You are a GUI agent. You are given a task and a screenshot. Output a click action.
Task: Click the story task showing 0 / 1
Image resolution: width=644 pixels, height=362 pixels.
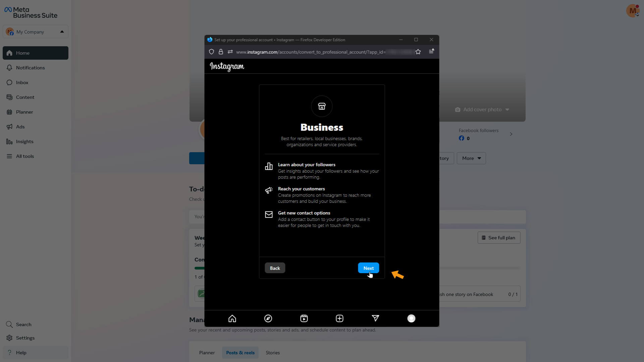(x=480, y=294)
